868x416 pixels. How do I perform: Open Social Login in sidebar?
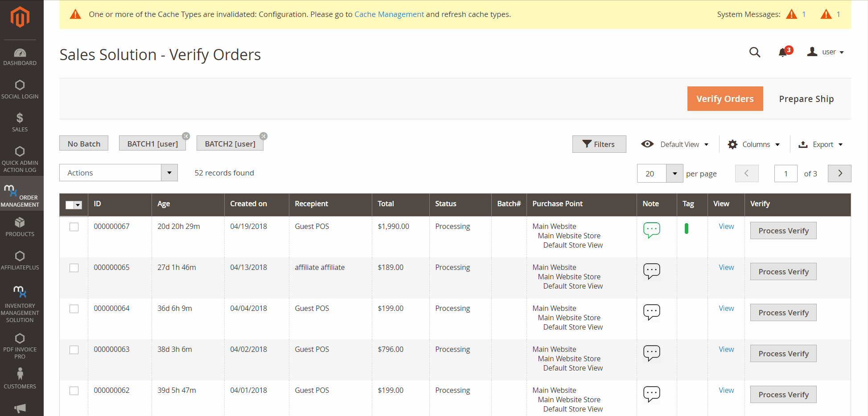20,90
